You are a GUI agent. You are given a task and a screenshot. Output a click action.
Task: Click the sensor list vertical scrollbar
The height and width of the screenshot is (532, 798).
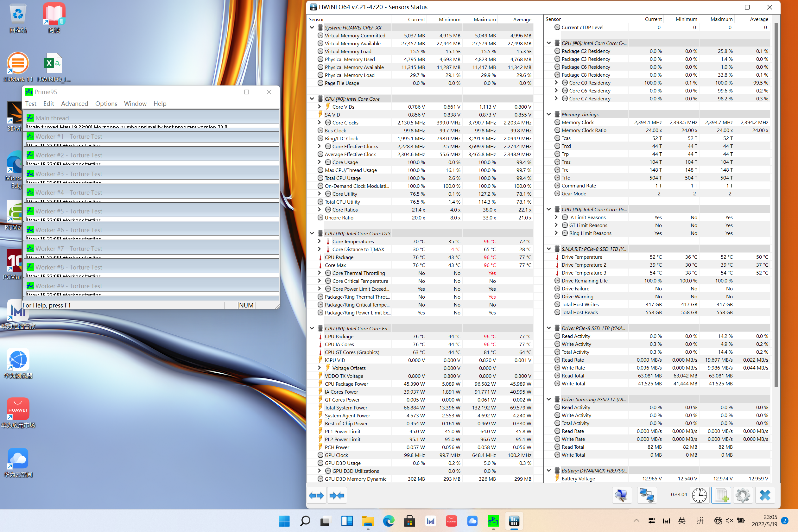pyautogui.click(x=776, y=204)
